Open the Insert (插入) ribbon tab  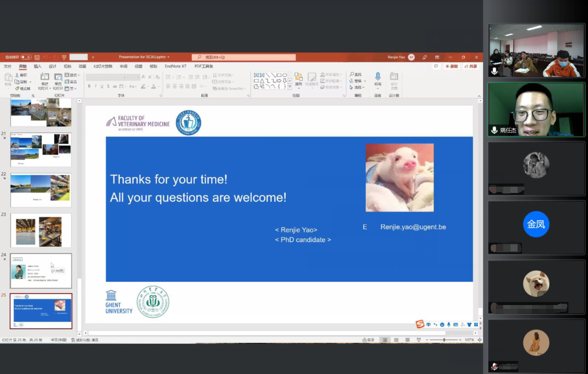coord(37,67)
